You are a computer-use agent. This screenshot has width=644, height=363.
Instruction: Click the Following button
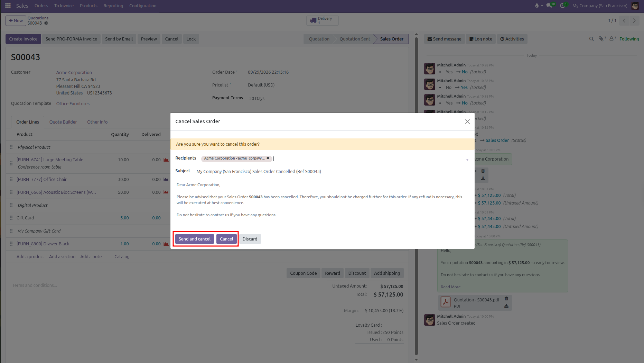point(629,39)
